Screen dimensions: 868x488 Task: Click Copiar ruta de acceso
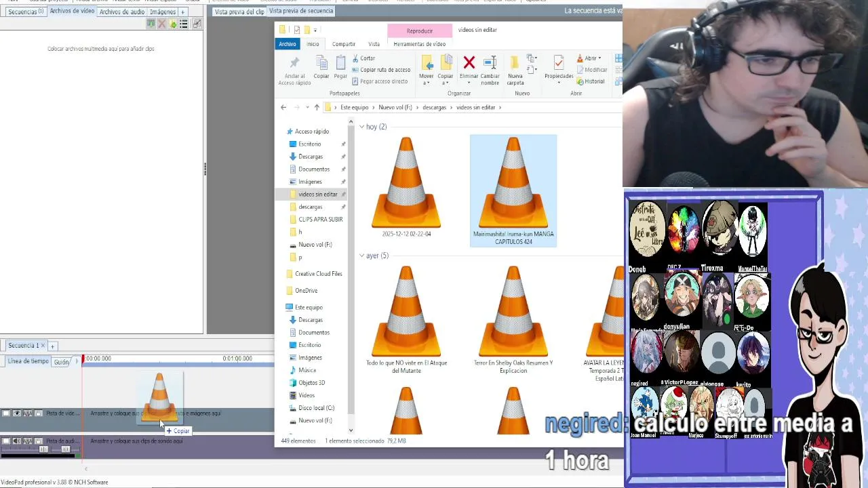click(381, 70)
